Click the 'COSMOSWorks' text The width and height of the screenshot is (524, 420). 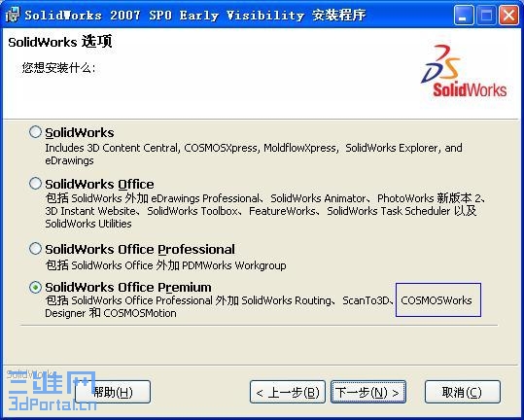point(437,300)
